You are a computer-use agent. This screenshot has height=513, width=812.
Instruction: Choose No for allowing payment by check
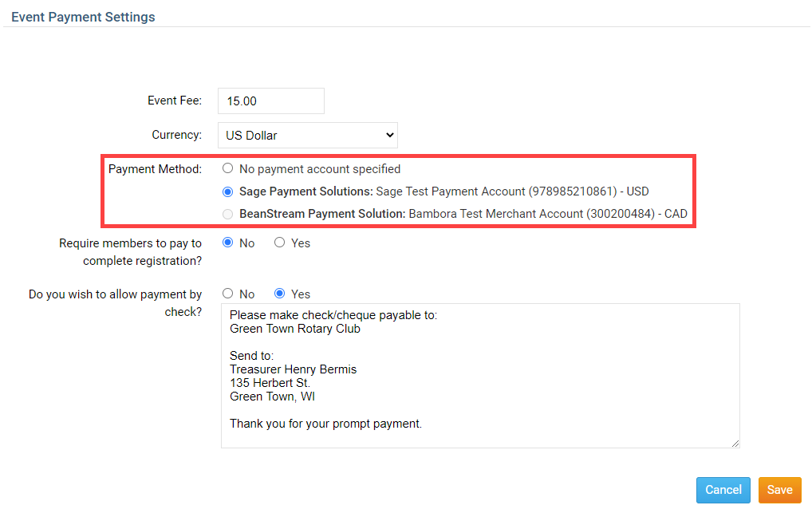pos(228,294)
